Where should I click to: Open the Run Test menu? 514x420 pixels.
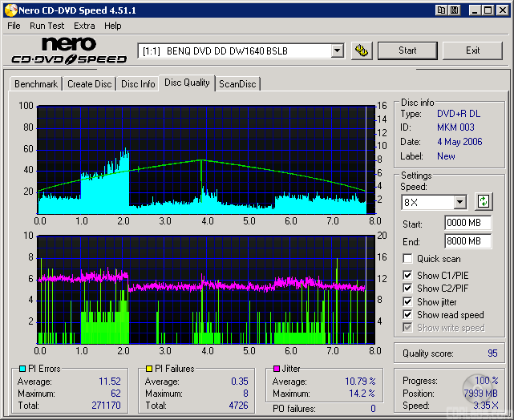coord(47,26)
